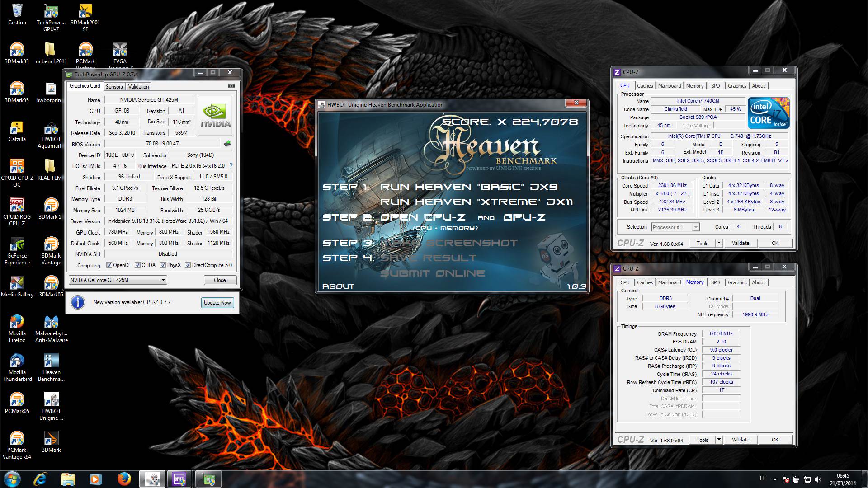Open Catzilla desktop shortcut
This screenshot has width=868, height=488.
click(17, 131)
